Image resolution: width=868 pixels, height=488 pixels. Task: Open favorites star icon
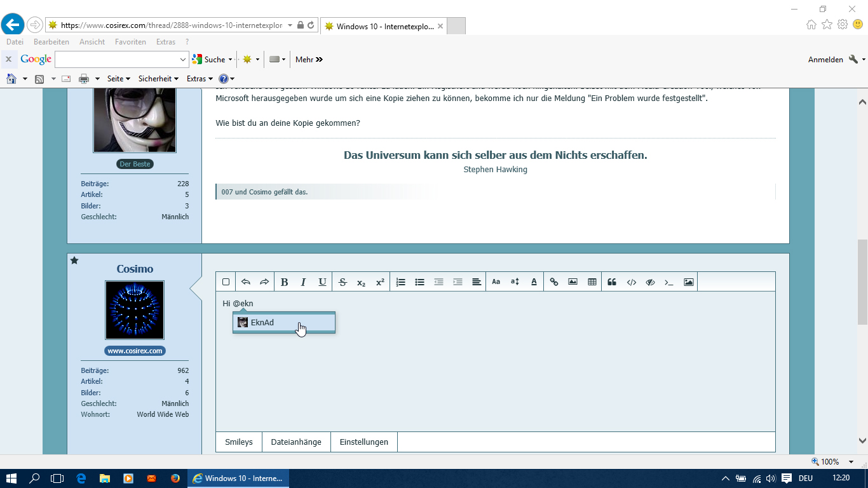point(827,24)
